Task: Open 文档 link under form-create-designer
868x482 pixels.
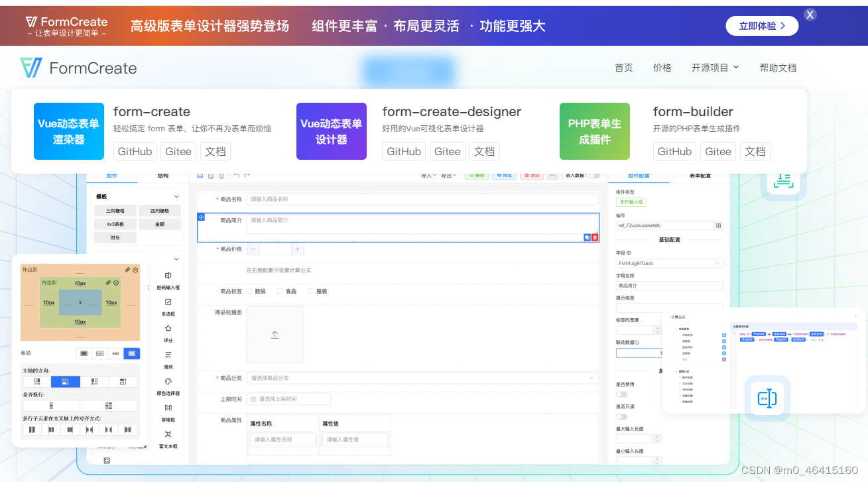Action: [x=485, y=151]
